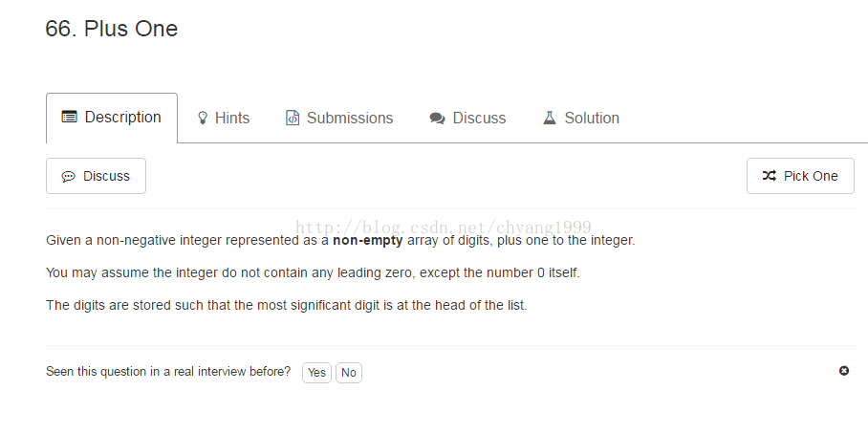Click the speech bubble icon in Discuss button

69,177
